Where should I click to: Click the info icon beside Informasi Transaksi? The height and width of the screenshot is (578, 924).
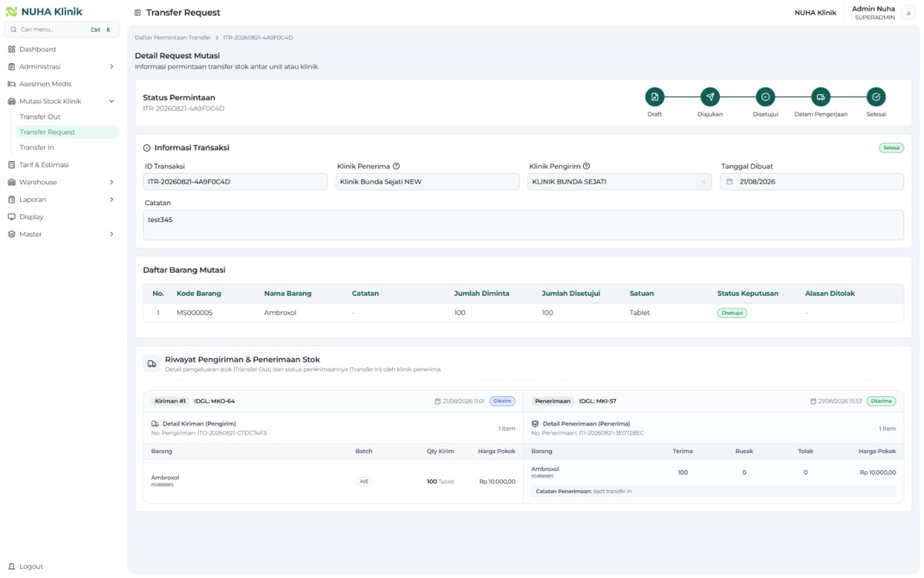pos(147,148)
